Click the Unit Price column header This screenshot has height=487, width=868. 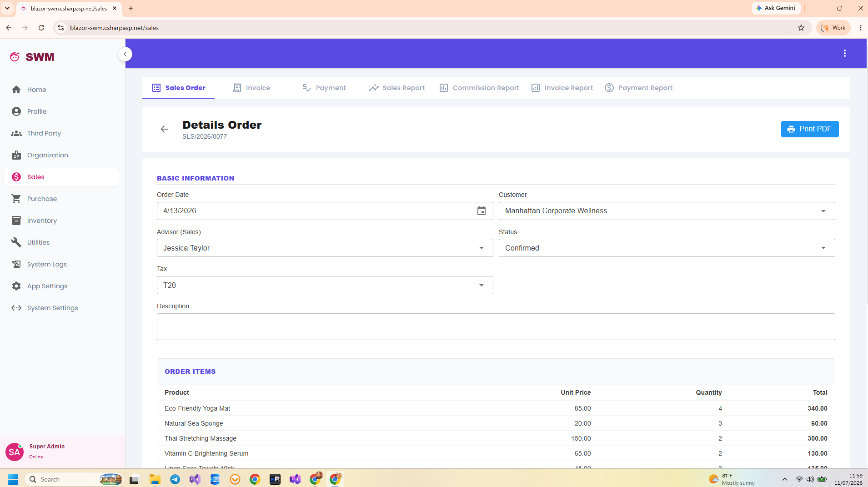(576, 392)
